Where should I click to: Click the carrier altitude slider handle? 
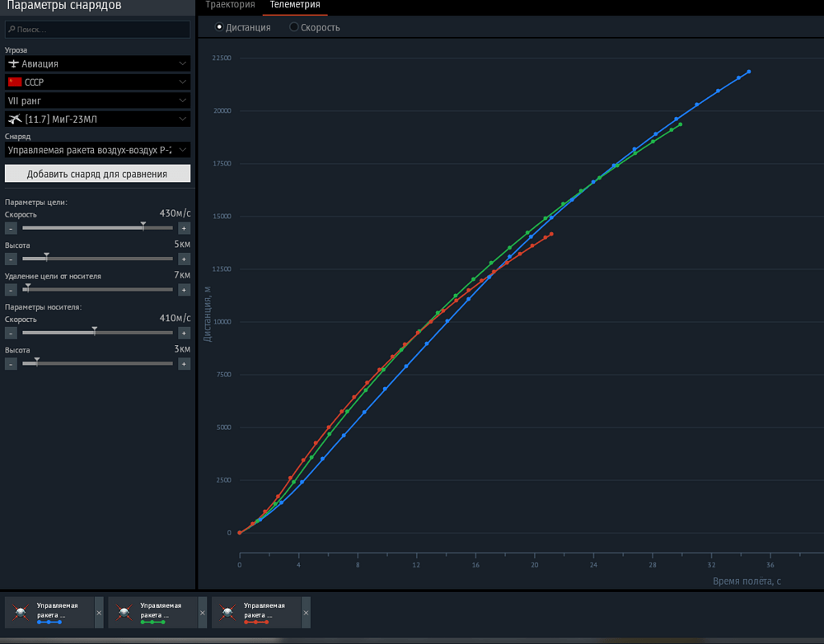(x=37, y=362)
